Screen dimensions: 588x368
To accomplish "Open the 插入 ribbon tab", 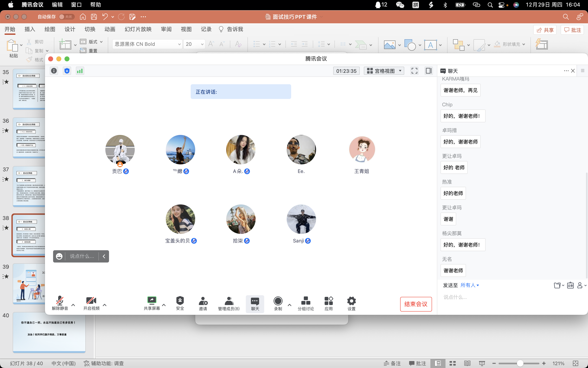I will tap(30, 29).
